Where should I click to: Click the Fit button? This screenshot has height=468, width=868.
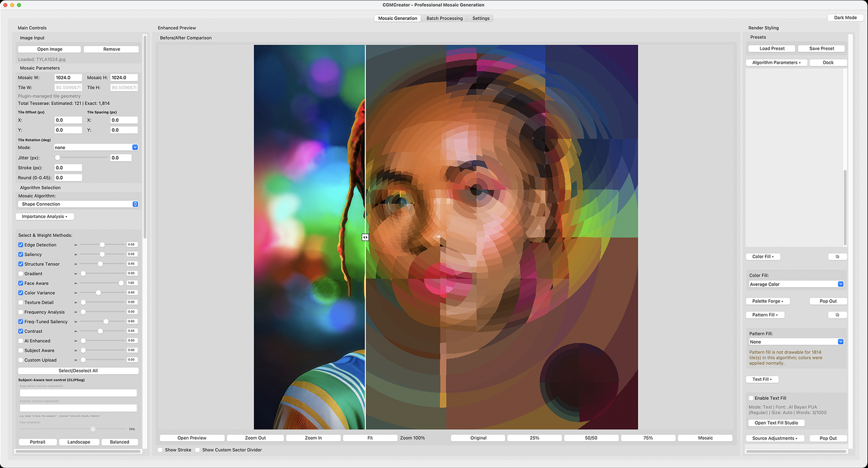[x=370, y=438]
